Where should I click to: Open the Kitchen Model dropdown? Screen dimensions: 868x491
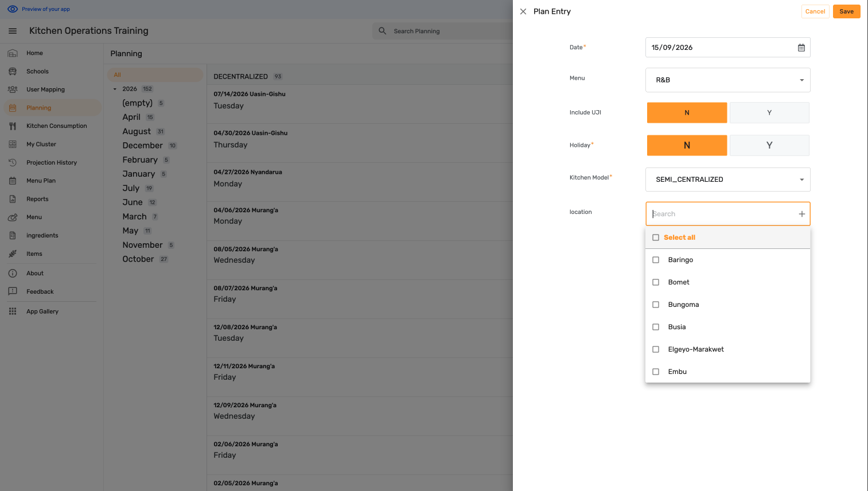point(728,180)
